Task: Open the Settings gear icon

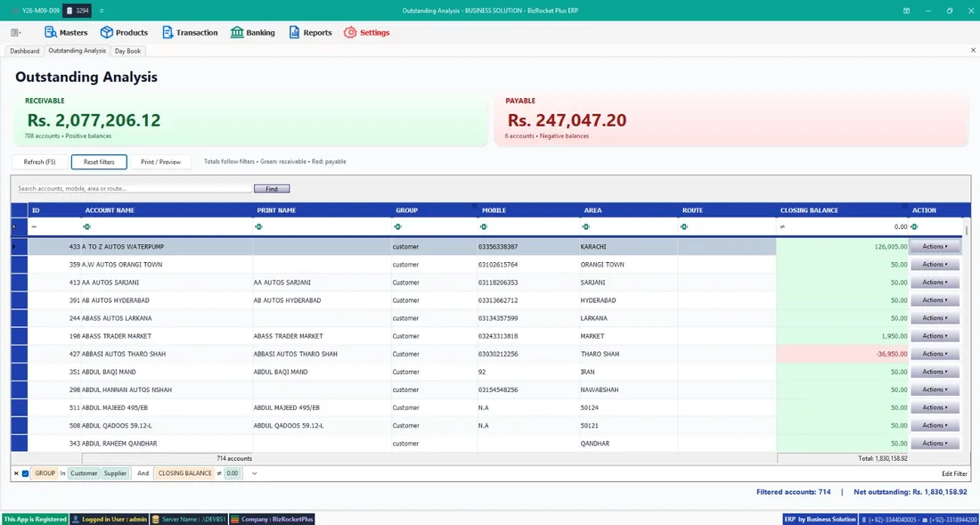Action: point(350,32)
